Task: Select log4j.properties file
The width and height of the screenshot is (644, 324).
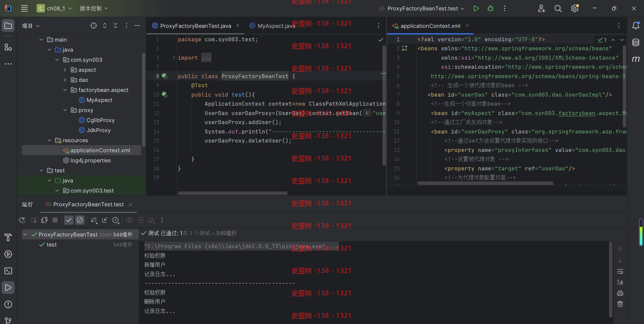Action: click(x=87, y=160)
